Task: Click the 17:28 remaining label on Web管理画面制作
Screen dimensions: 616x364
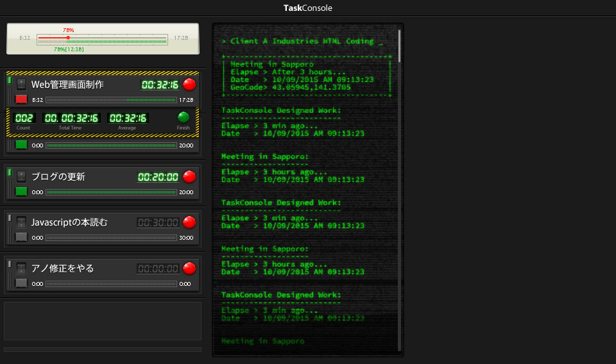Action: [x=186, y=100]
